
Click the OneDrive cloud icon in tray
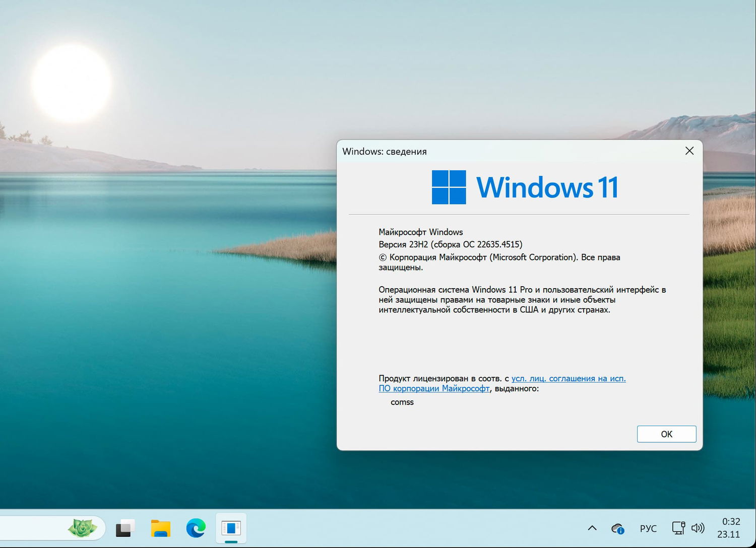click(617, 528)
